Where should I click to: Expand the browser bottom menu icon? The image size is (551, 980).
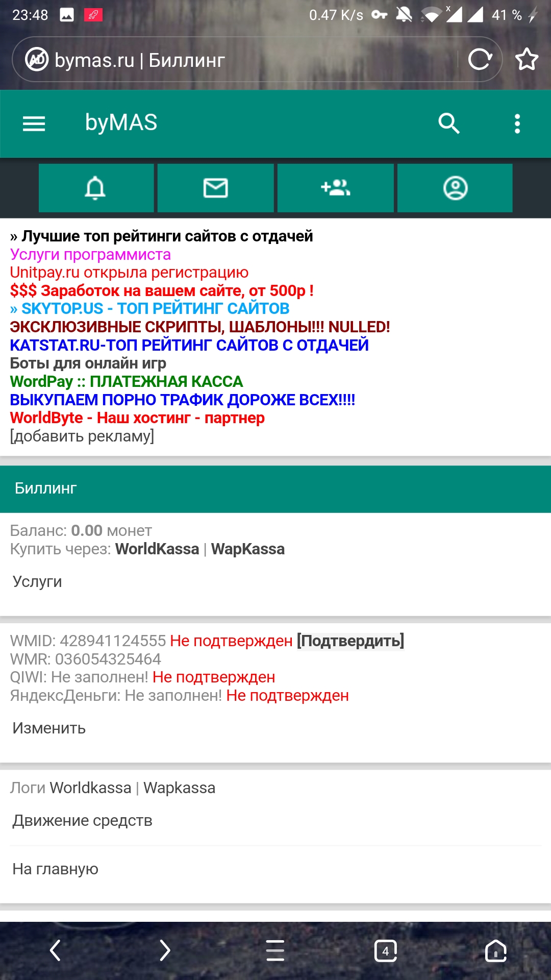pyautogui.click(x=275, y=951)
